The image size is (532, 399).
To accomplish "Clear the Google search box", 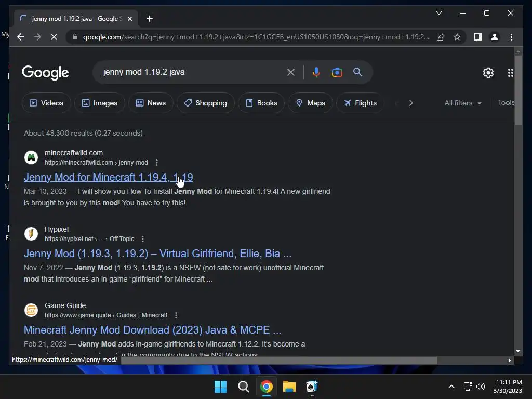I will 291,72.
